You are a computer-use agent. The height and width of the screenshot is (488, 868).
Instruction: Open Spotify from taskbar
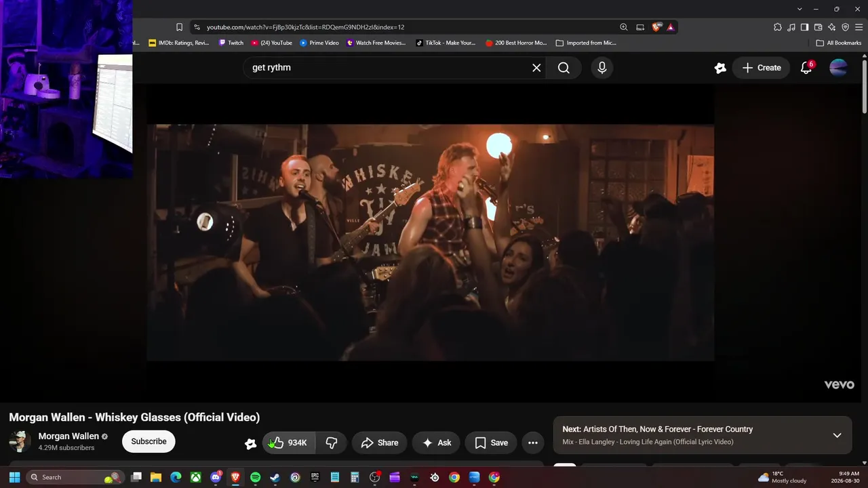255,477
